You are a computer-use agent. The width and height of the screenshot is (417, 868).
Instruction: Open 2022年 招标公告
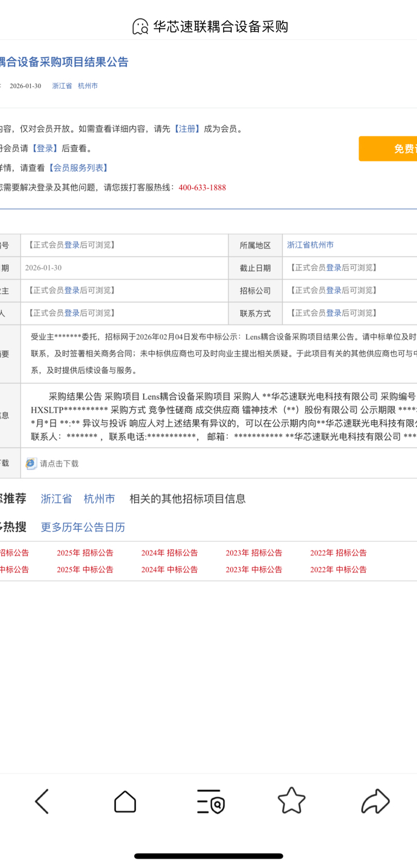[x=338, y=553]
